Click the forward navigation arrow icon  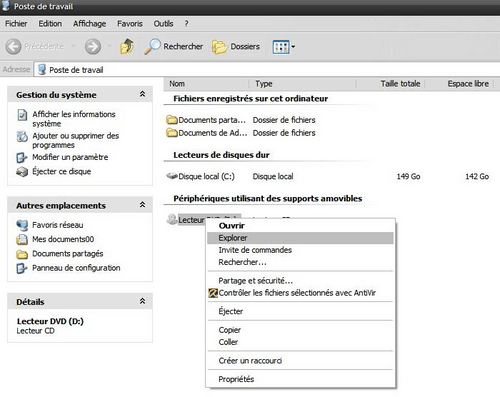click(93, 47)
